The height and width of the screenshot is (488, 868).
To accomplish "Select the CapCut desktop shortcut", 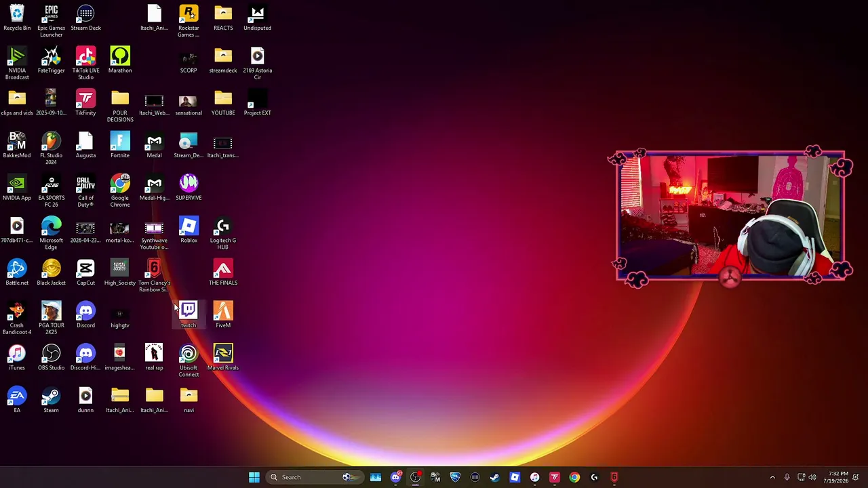I will (x=85, y=273).
